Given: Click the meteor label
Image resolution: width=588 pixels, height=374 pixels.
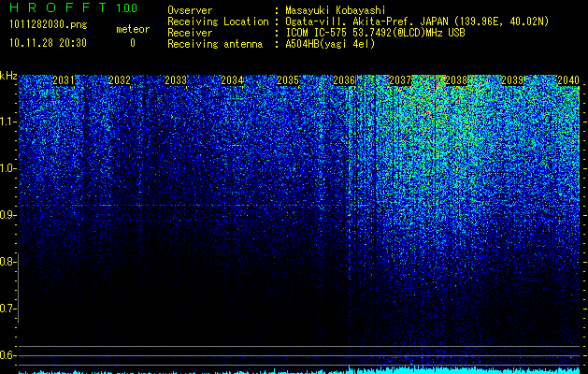Looking at the screenshot, I should coord(133,29).
